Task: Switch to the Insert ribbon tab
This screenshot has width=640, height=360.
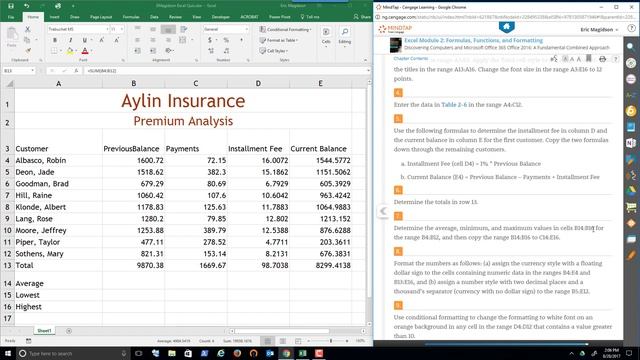Action: tap(54, 17)
